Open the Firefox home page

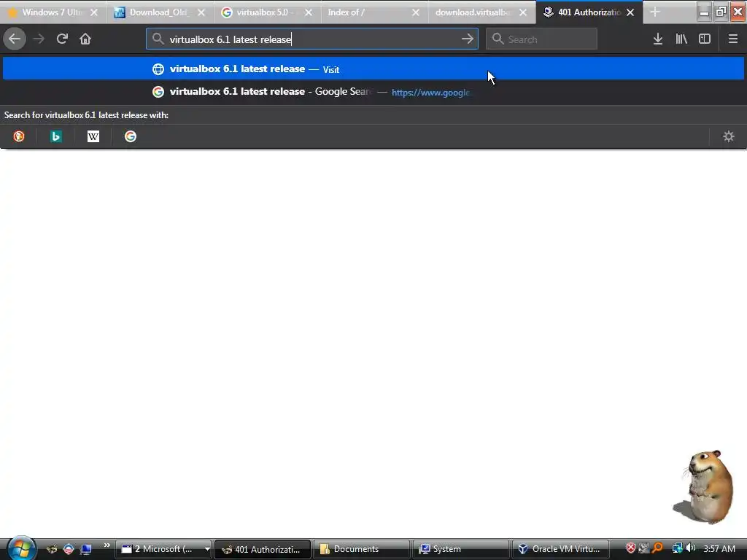coord(85,39)
